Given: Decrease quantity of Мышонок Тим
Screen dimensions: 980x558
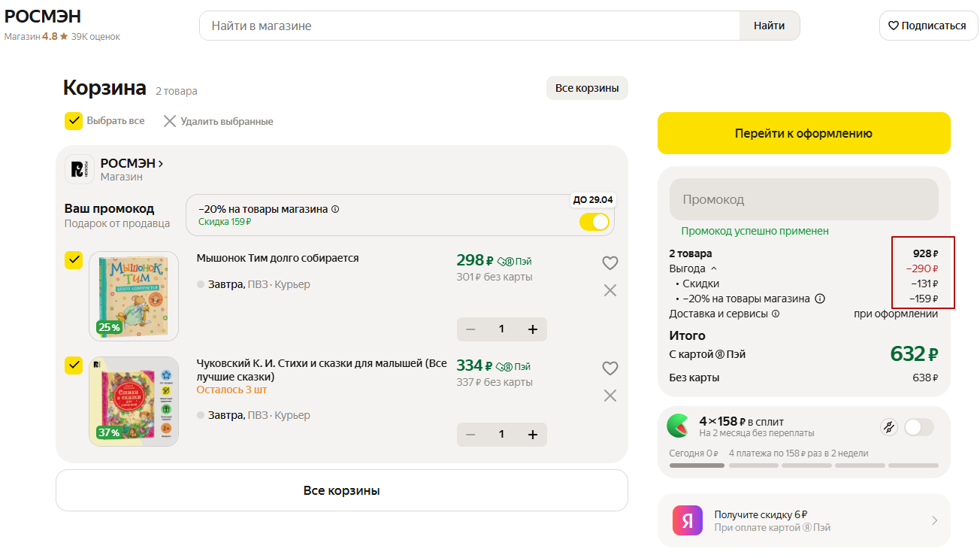Looking at the screenshot, I should (470, 329).
